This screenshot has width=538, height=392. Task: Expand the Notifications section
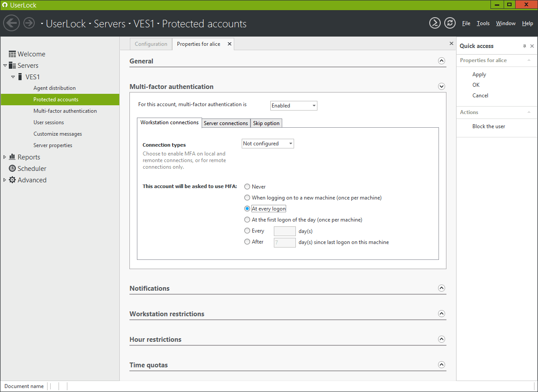tap(442, 288)
